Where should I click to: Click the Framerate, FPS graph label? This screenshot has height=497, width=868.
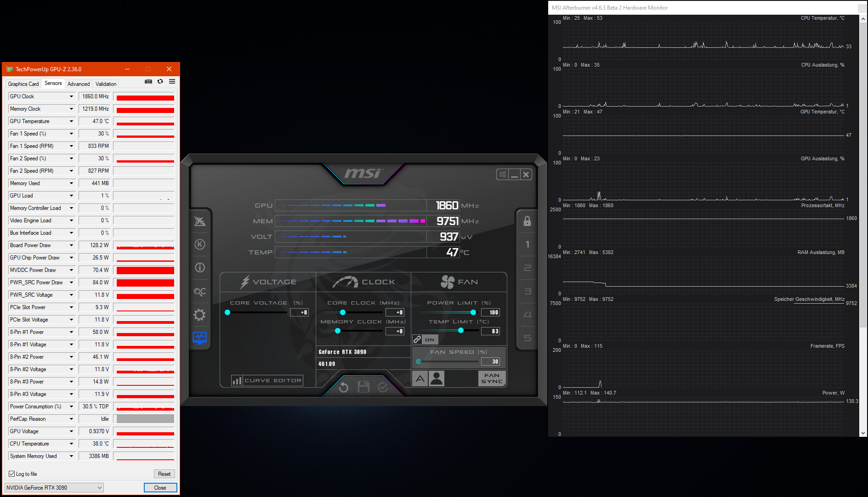828,346
